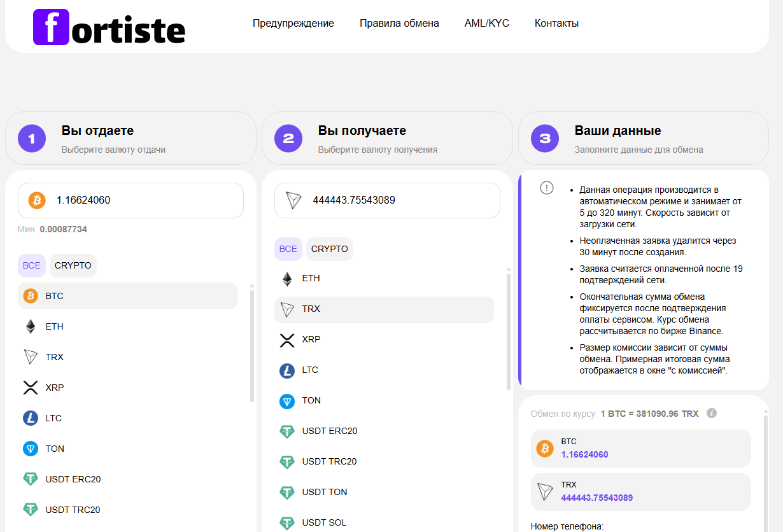Click the fortiste logo

[109, 27]
